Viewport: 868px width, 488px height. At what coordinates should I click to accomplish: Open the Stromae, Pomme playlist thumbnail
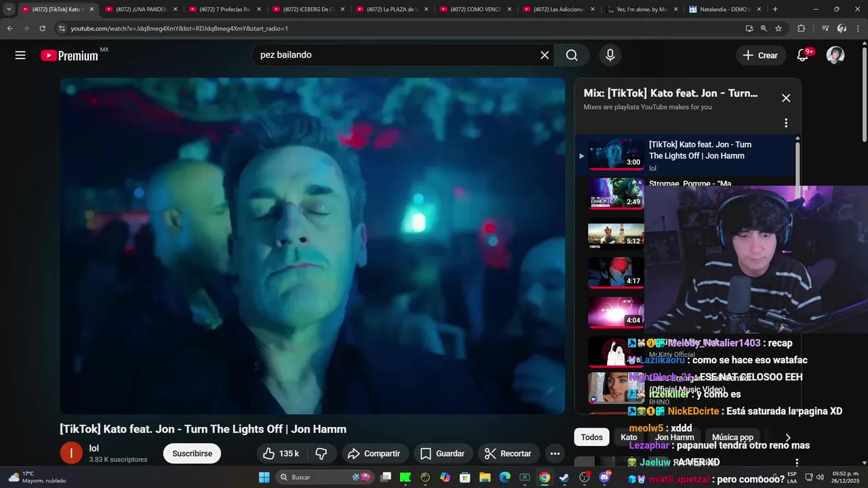(x=616, y=193)
